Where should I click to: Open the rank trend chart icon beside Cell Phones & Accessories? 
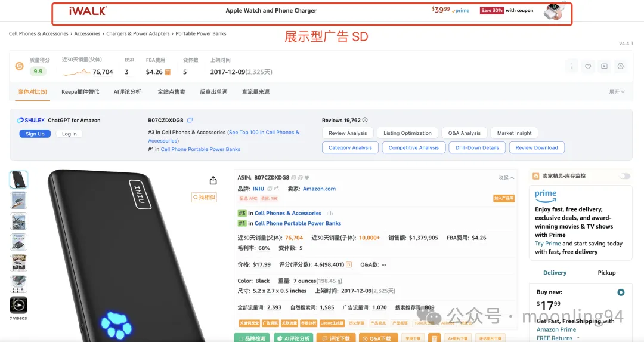tap(329, 213)
